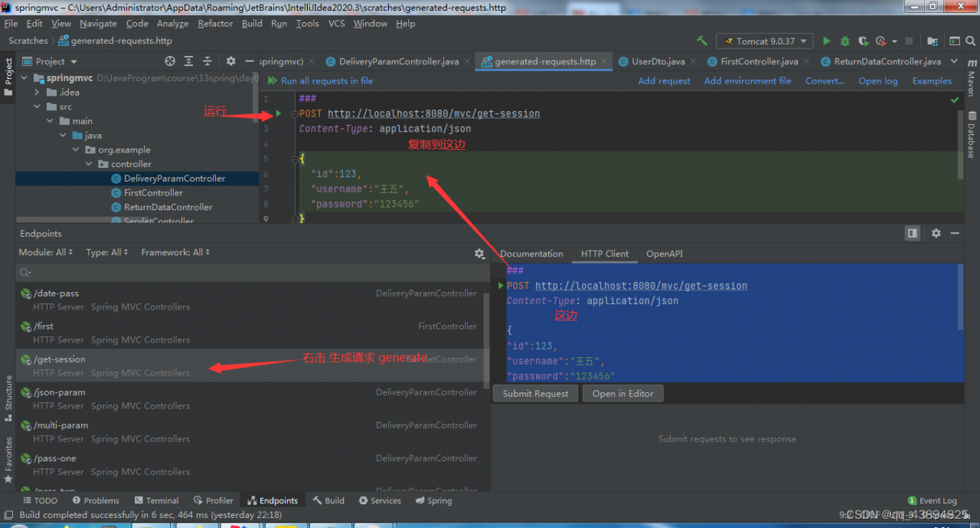The height and width of the screenshot is (528, 980).
Task: Switch to the OpenAPI tab
Action: click(x=665, y=254)
